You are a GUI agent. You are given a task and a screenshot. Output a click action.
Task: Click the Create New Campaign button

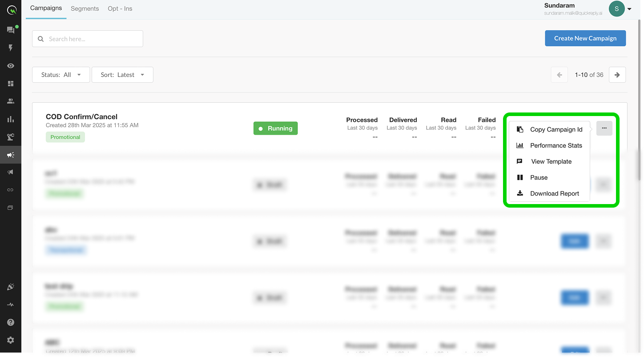point(585,38)
